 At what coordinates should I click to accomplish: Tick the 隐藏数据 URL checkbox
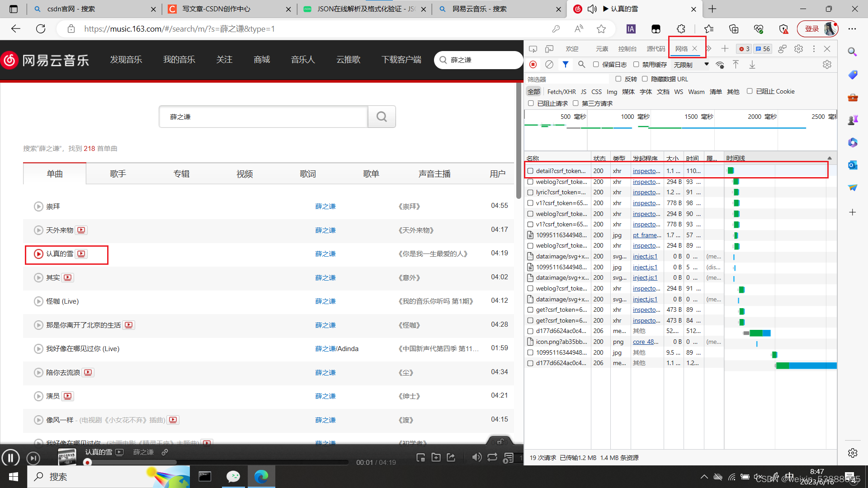(x=645, y=79)
